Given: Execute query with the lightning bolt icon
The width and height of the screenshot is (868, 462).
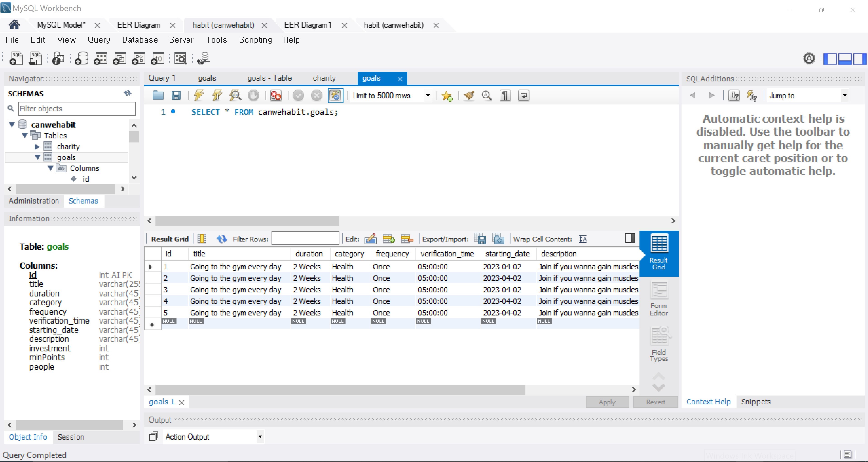Looking at the screenshot, I should click(199, 96).
